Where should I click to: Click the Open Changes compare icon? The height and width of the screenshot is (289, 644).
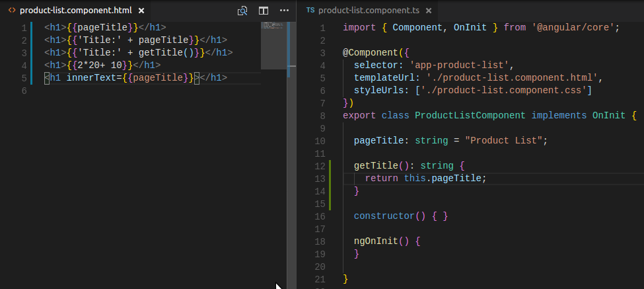coord(243,11)
